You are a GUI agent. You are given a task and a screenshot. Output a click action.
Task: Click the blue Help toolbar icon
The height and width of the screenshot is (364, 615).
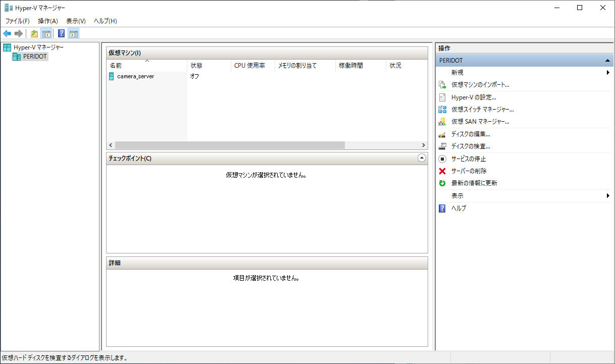pyautogui.click(x=62, y=34)
